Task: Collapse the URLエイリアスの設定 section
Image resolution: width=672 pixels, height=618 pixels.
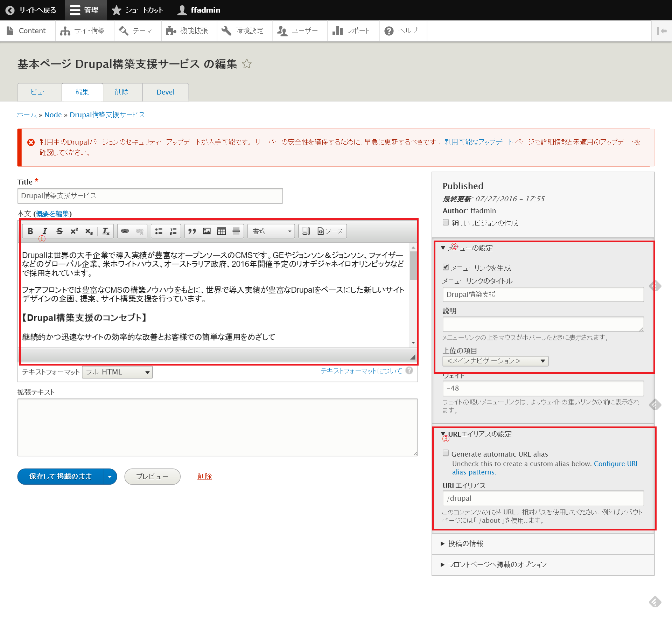Action: point(476,434)
